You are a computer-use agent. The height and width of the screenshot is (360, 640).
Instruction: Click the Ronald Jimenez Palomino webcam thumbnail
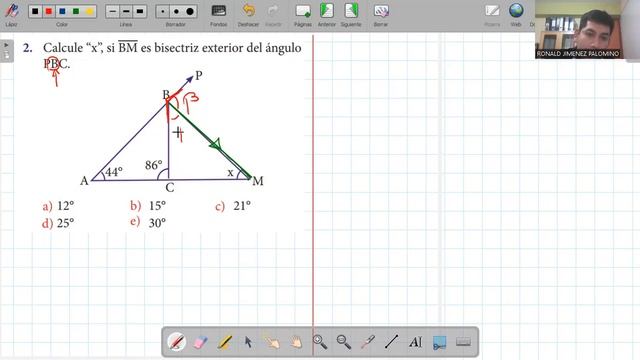[578, 29]
